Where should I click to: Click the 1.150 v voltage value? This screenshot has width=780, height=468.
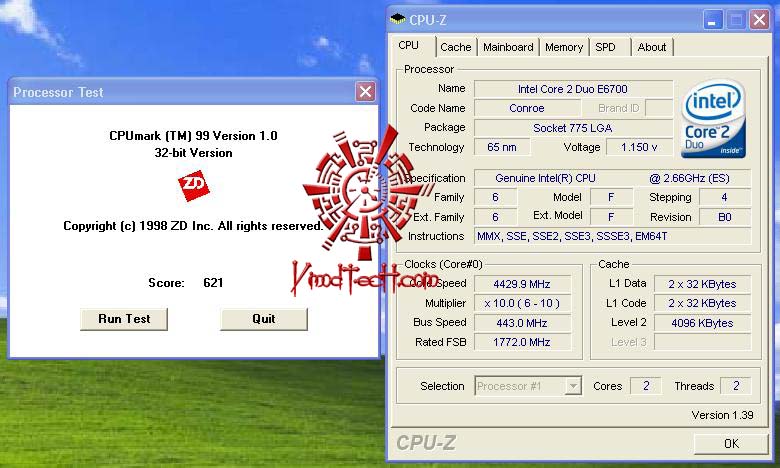[x=639, y=147]
